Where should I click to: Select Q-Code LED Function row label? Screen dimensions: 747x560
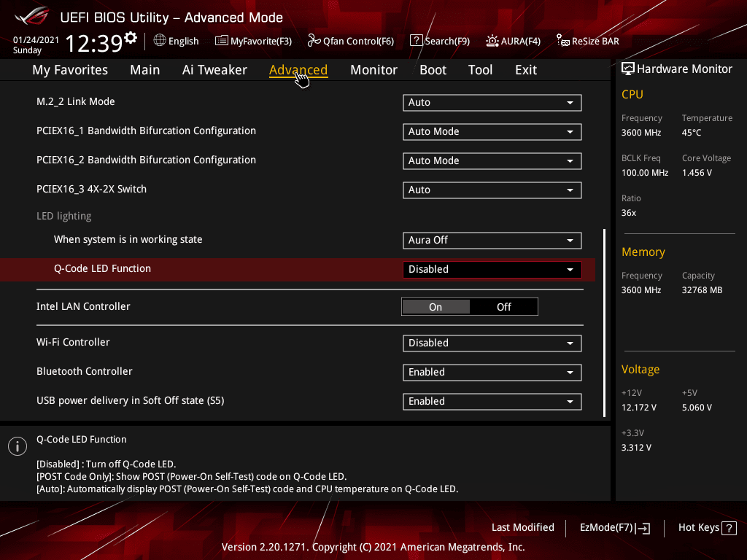102,268
